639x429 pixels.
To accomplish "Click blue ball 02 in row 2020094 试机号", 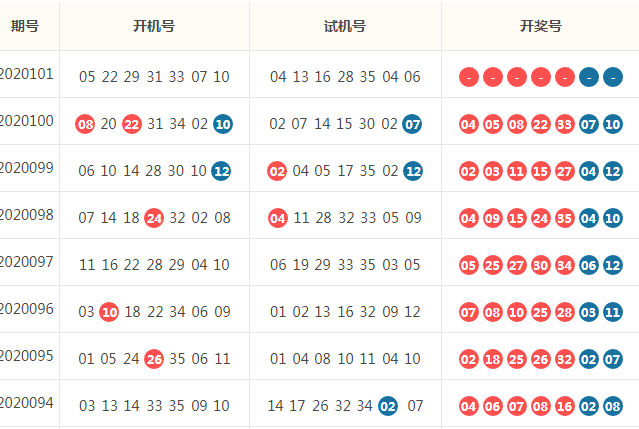I will pyautogui.click(x=388, y=406).
